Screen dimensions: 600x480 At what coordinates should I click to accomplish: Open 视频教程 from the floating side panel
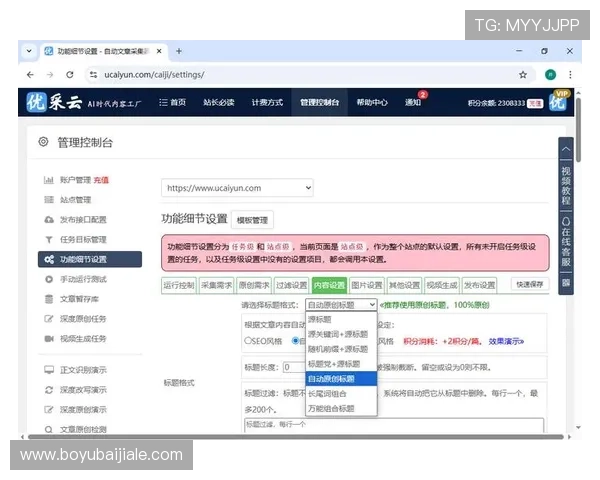[566, 185]
